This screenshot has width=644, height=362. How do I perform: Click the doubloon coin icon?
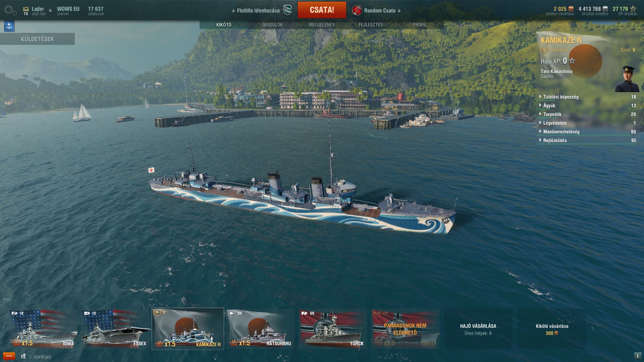(571, 9)
